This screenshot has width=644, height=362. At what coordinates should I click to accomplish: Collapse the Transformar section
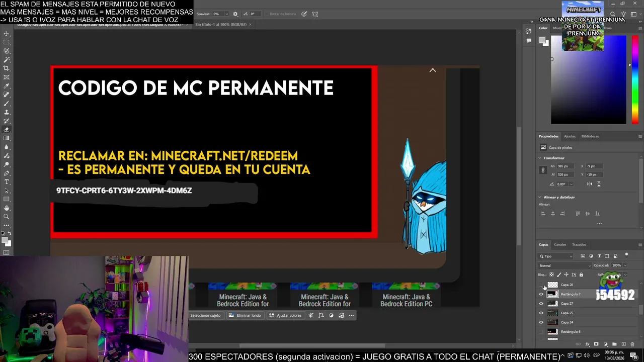(x=540, y=158)
